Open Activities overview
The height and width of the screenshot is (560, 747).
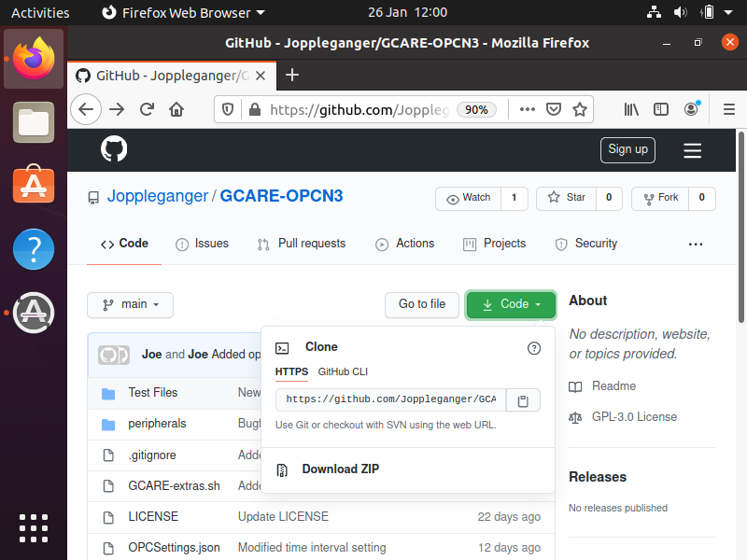pyautogui.click(x=40, y=12)
